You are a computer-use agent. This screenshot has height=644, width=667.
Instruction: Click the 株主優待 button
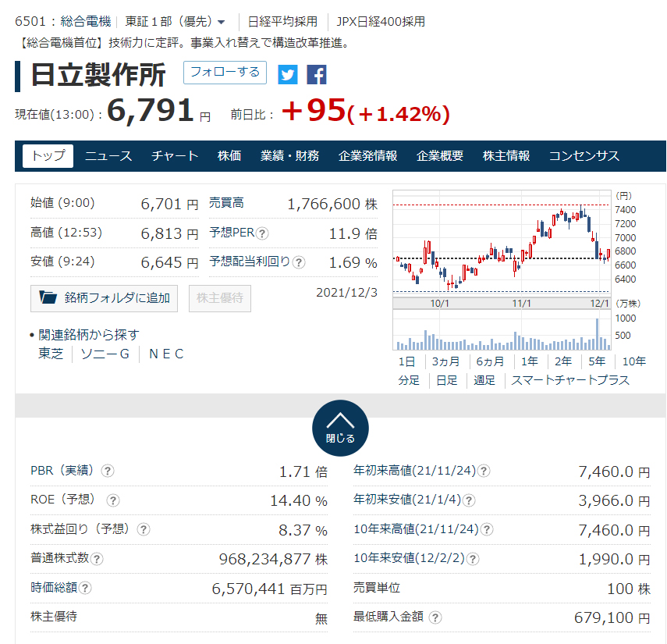(x=220, y=298)
